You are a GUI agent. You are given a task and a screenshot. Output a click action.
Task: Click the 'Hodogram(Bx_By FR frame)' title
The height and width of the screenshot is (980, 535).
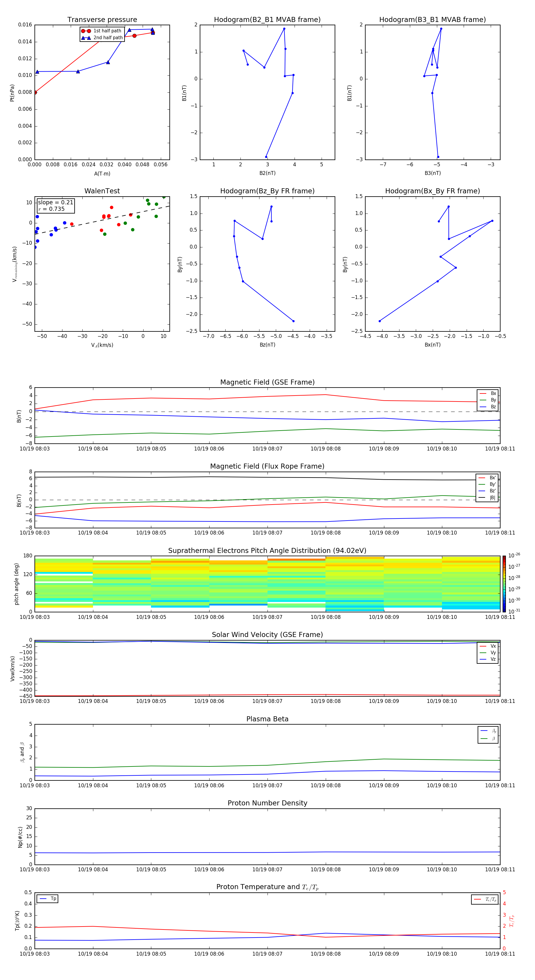432,191
